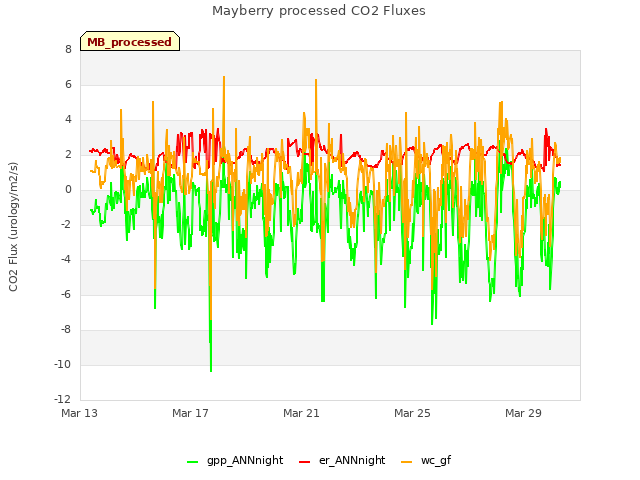Click the y-axis value -10
Viewport: 640px width, 480px height.
tap(63, 364)
